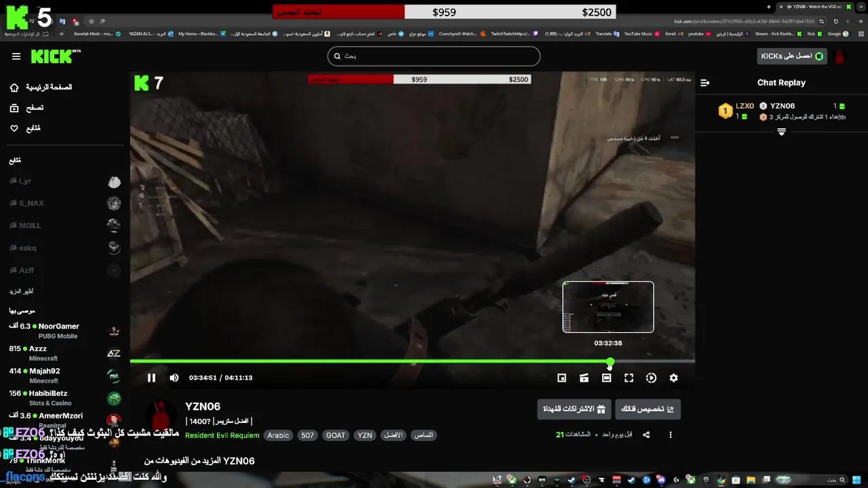The image size is (868, 488).
Task: Click the تخصيص قناتك customize channel button
Action: pos(648,409)
